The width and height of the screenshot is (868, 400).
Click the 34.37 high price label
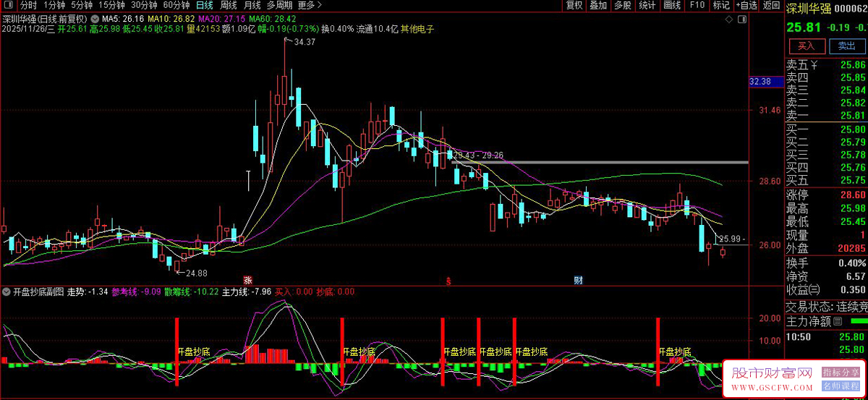[x=305, y=43]
